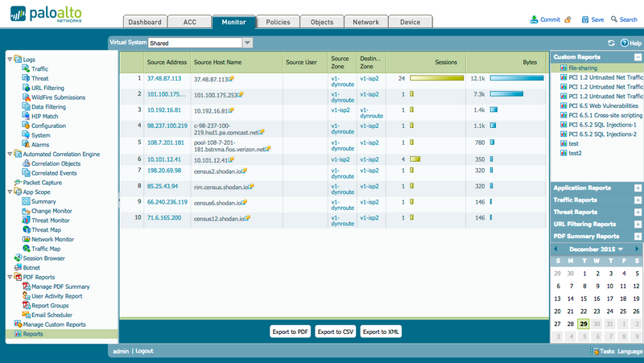Screen dimensions: 644x363
Task: Open Tasks icon in the bottom bar
Action: (593, 351)
